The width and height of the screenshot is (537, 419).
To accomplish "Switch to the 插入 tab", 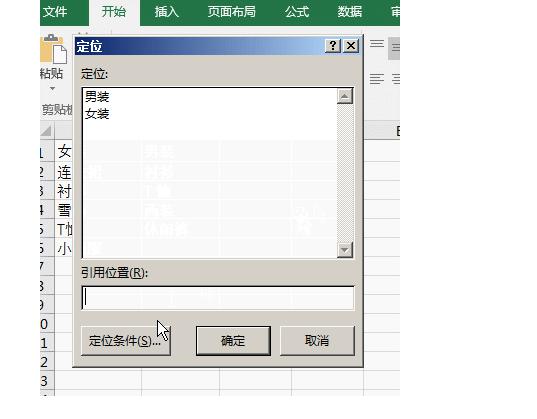I will pos(166,12).
